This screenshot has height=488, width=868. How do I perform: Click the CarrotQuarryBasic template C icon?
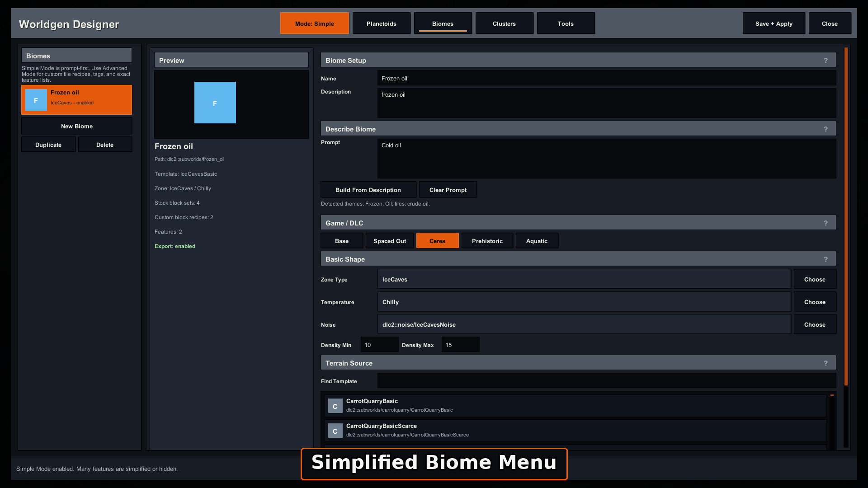[x=335, y=406]
